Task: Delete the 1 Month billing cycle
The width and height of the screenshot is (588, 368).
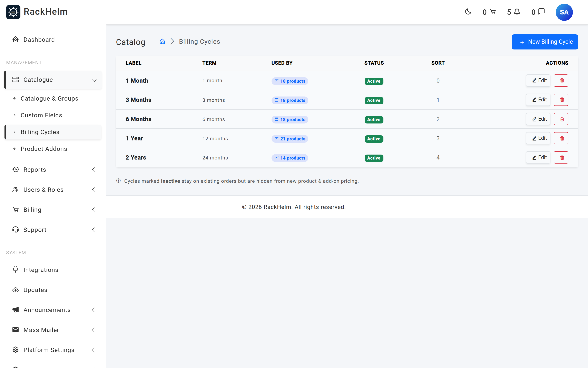Action: (561, 81)
